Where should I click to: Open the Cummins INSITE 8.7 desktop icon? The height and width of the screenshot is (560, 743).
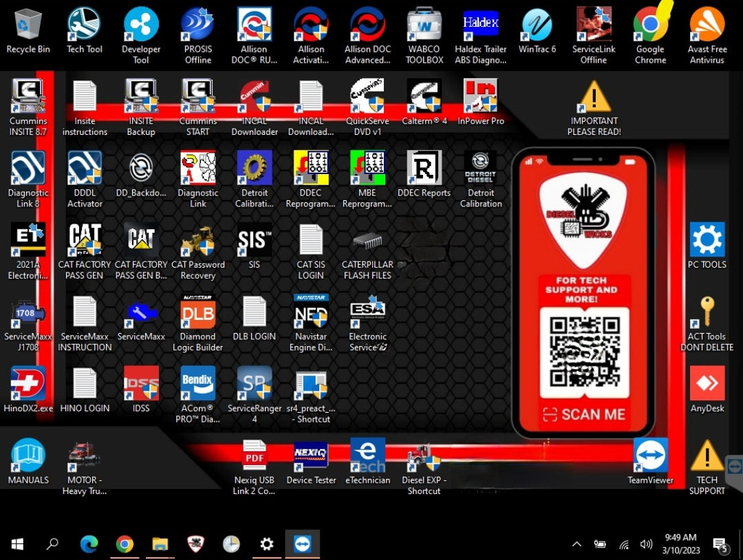tap(28, 98)
